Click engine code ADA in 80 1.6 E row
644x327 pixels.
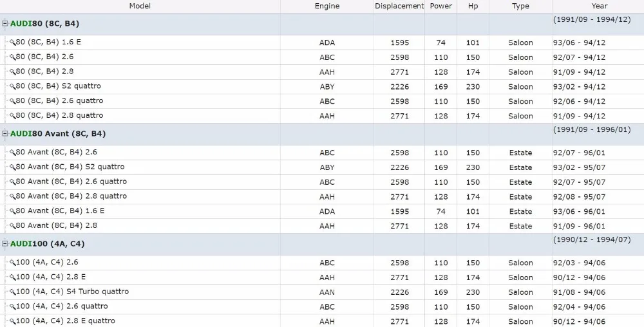click(327, 42)
